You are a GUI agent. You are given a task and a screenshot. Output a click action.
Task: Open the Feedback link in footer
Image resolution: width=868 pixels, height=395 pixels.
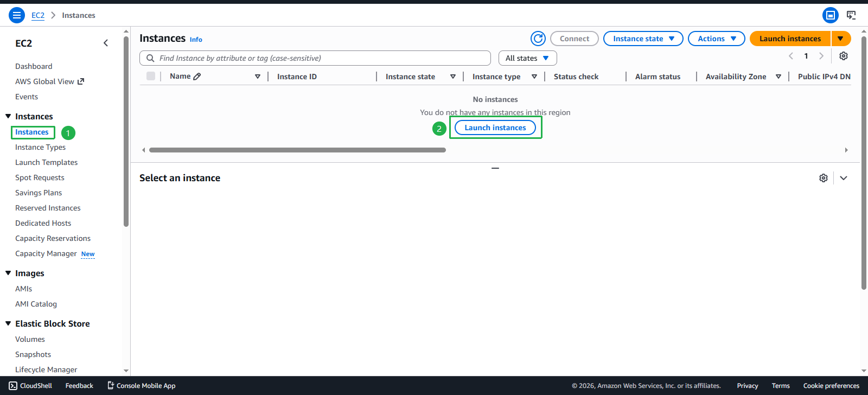(79, 386)
